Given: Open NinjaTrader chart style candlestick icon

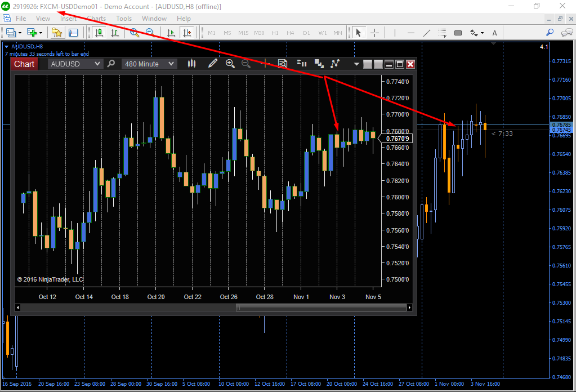Looking at the screenshot, I should 192,64.
